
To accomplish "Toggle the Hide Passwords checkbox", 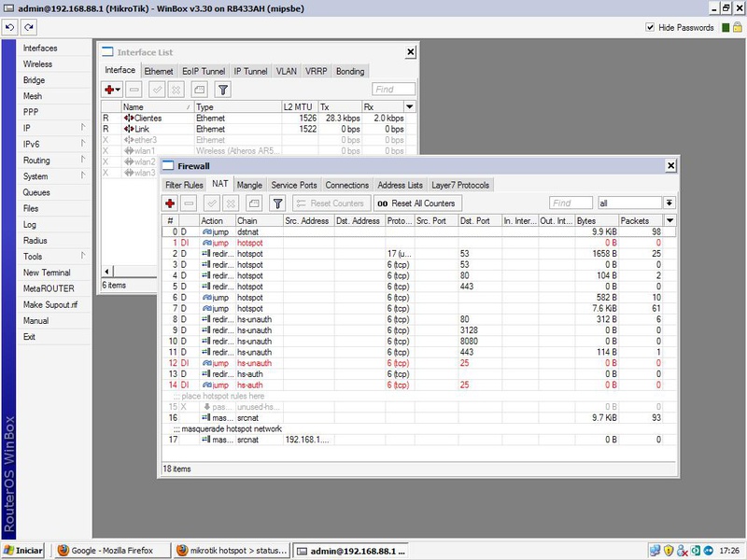I will 650,27.
